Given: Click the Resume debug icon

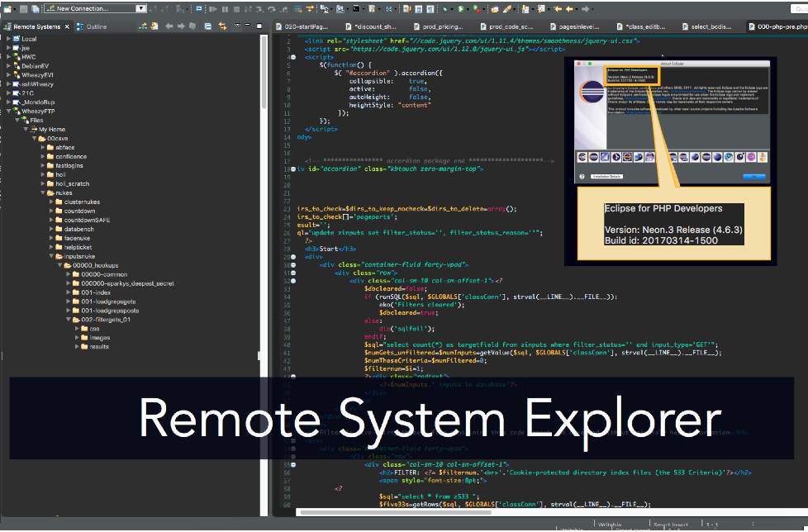Looking at the screenshot, I should point(213,9).
